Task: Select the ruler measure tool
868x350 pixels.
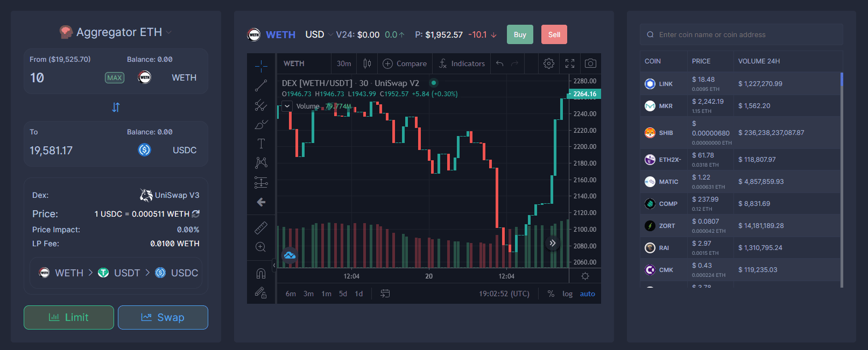Action: coord(261,228)
